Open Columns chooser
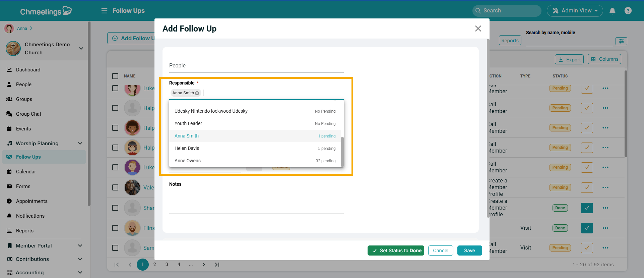Viewport: 644px width, 278px height. [x=604, y=59]
